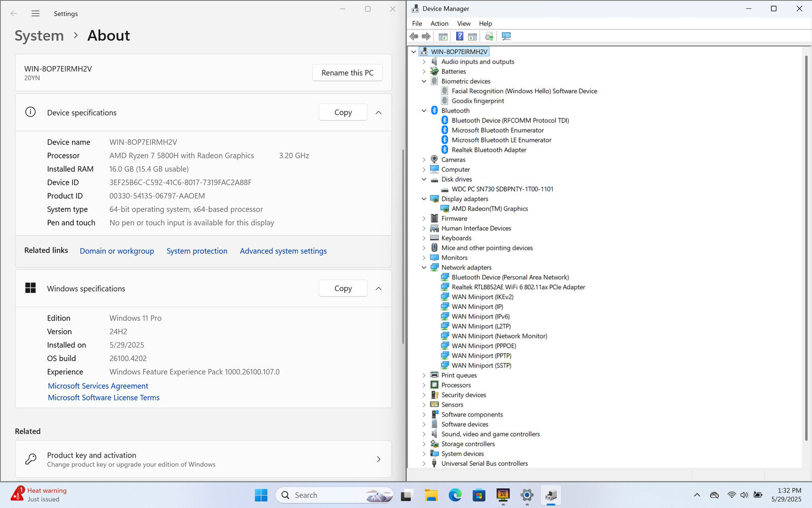
Task: Open Advanced system settings link
Action: (x=283, y=251)
